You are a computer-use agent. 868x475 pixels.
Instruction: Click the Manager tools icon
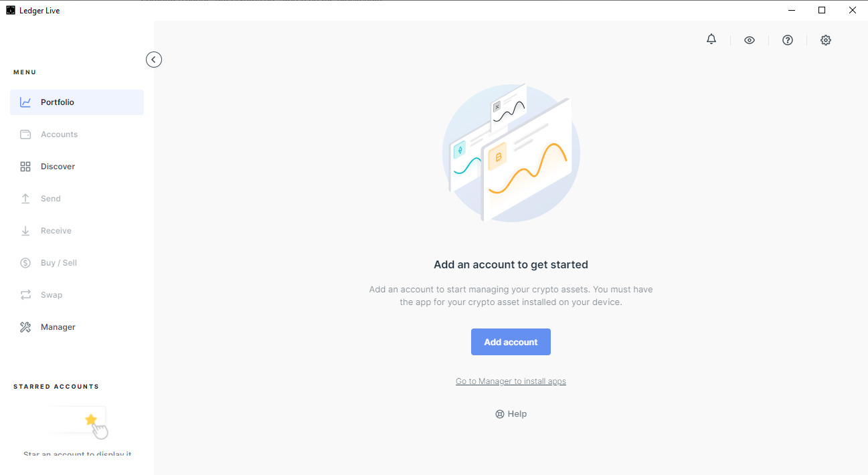click(x=25, y=327)
